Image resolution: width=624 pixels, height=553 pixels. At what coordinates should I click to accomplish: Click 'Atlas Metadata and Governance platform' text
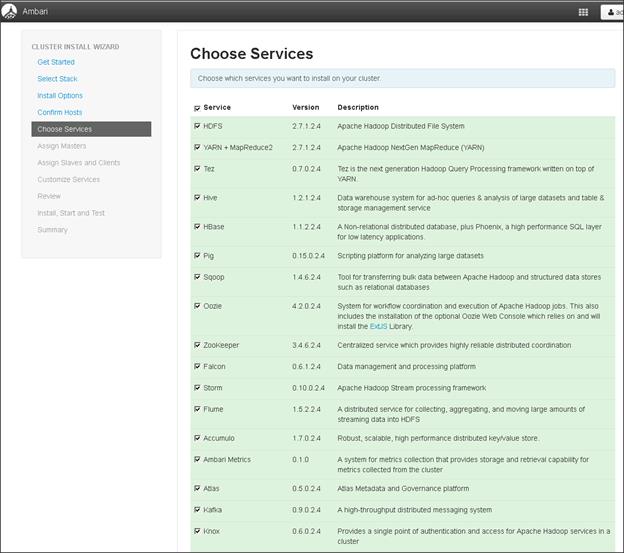403,489
